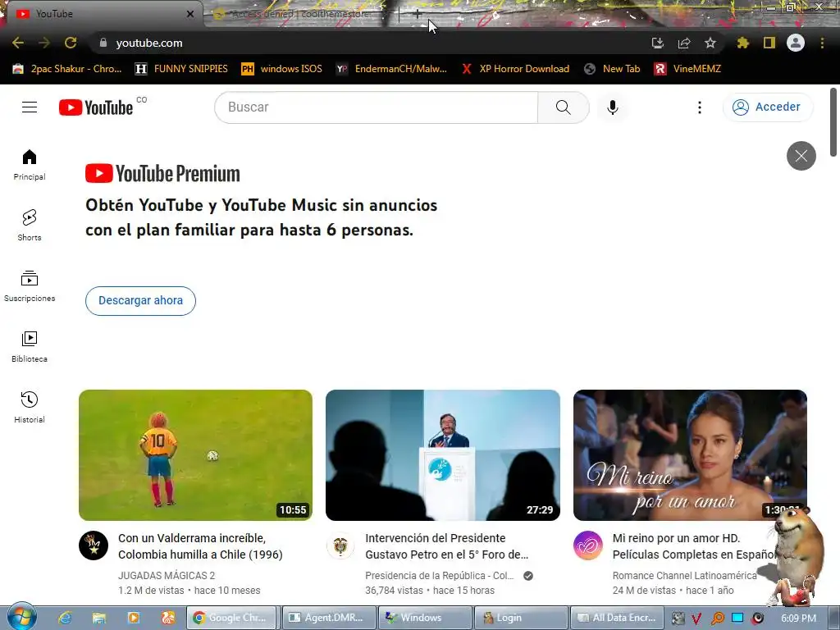840x630 pixels.
Task: Click the share page icon
Action: pyautogui.click(x=684, y=43)
